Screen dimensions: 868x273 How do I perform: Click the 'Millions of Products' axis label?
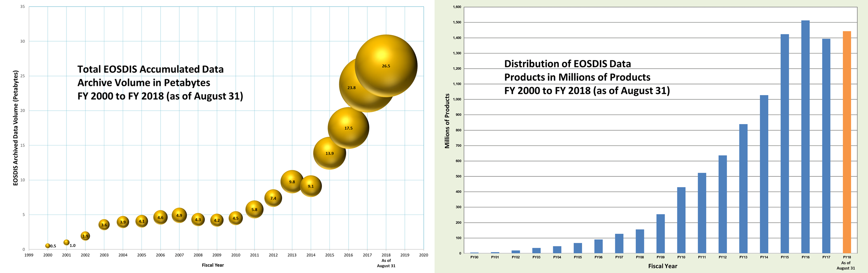(x=447, y=121)
